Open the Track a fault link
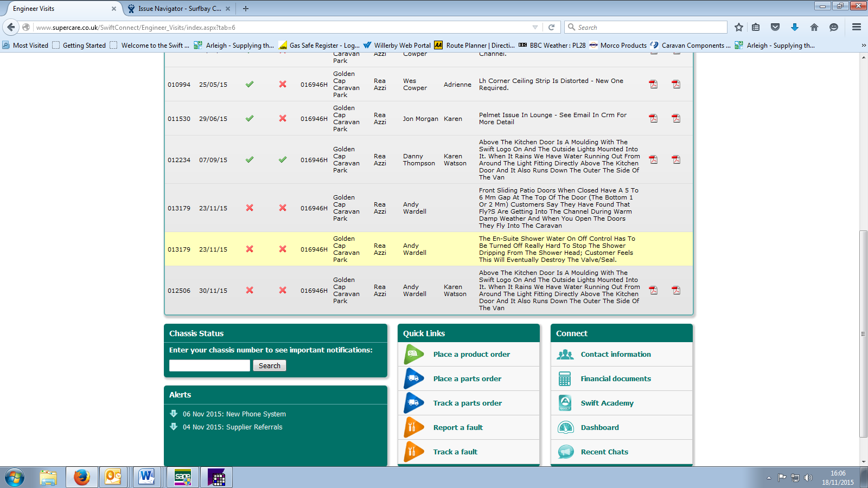 [x=455, y=452]
